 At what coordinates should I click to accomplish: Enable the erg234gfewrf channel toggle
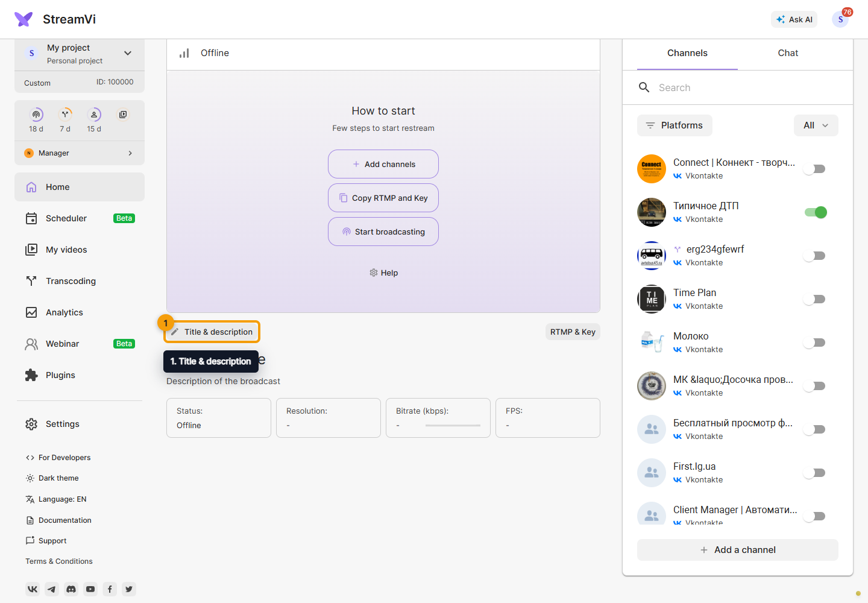click(815, 256)
